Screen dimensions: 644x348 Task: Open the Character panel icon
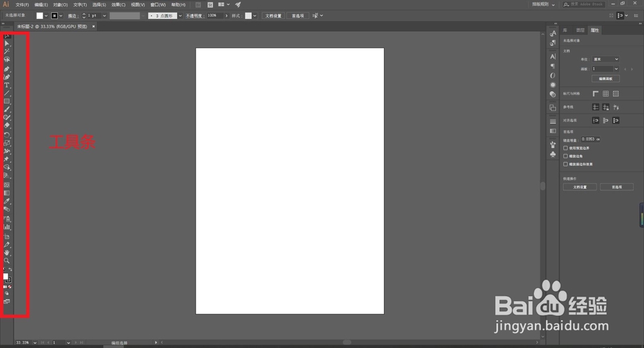(x=553, y=56)
